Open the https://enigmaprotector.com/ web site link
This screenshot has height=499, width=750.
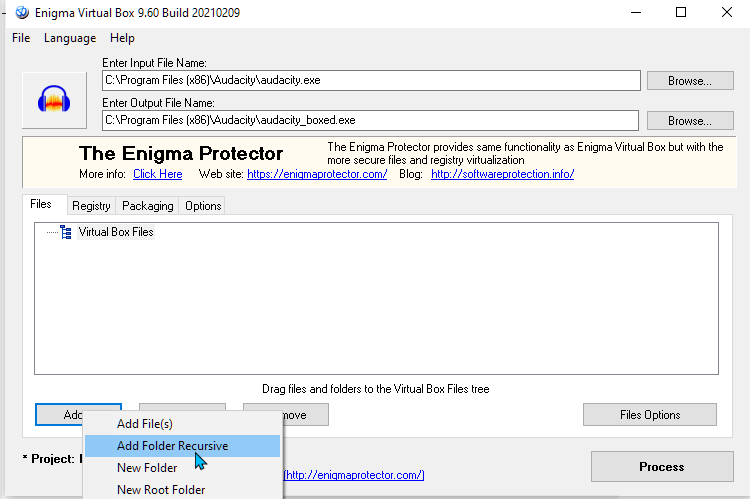tap(317, 174)
